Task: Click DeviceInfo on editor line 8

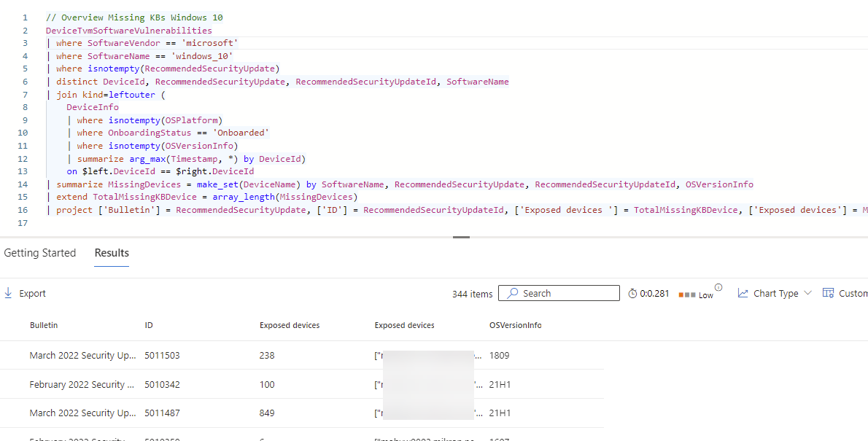Action: pos(93,107)
